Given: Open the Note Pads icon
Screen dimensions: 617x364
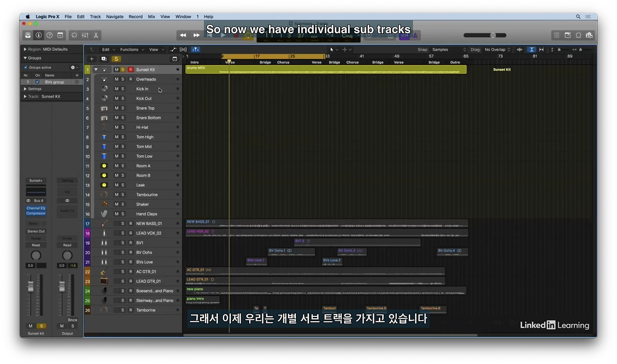Looking at the screenshot, I should [x=567, y=35].
